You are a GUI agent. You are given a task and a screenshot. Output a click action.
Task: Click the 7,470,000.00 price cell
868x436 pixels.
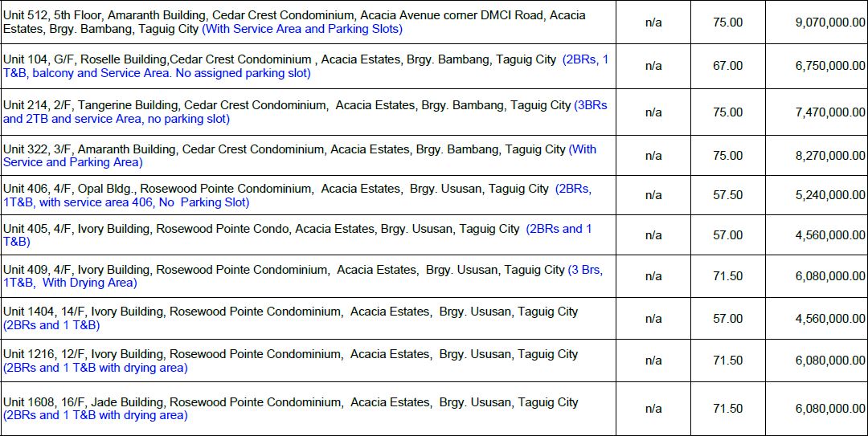tap(829, 112)
